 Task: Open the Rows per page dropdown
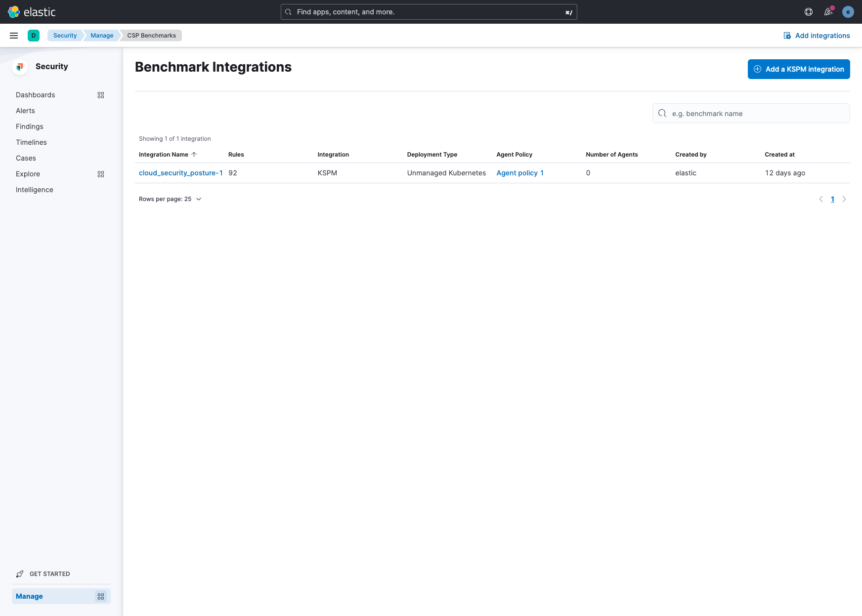coord(171,199)
